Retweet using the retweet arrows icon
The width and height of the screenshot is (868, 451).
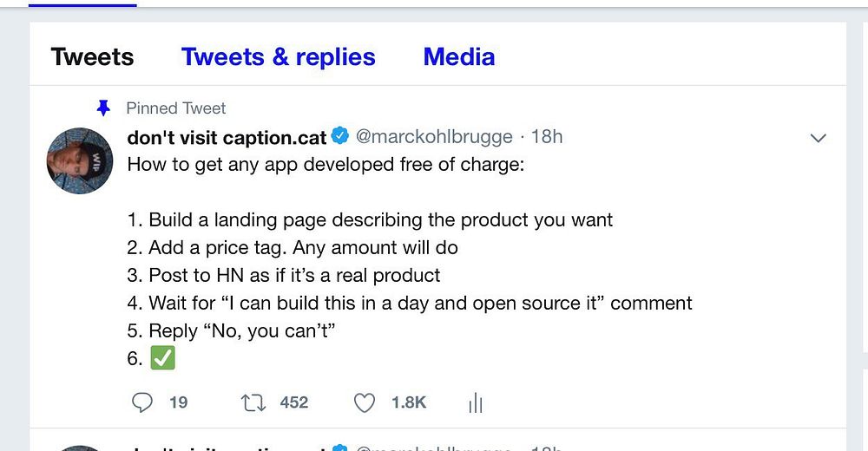click(x=252, y=402)
